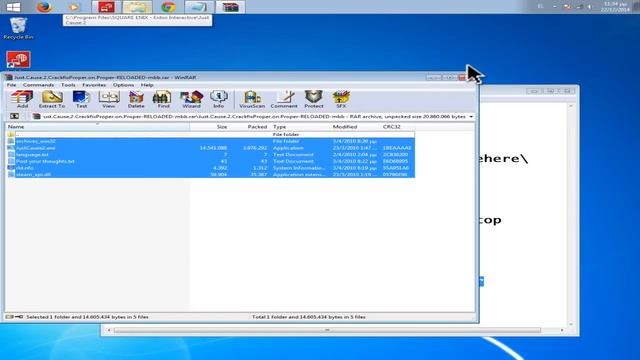Select the 'Post your thoughts.txt' file
The width and height of the screenshot is (640, 360).
click(x=211, y=161)
